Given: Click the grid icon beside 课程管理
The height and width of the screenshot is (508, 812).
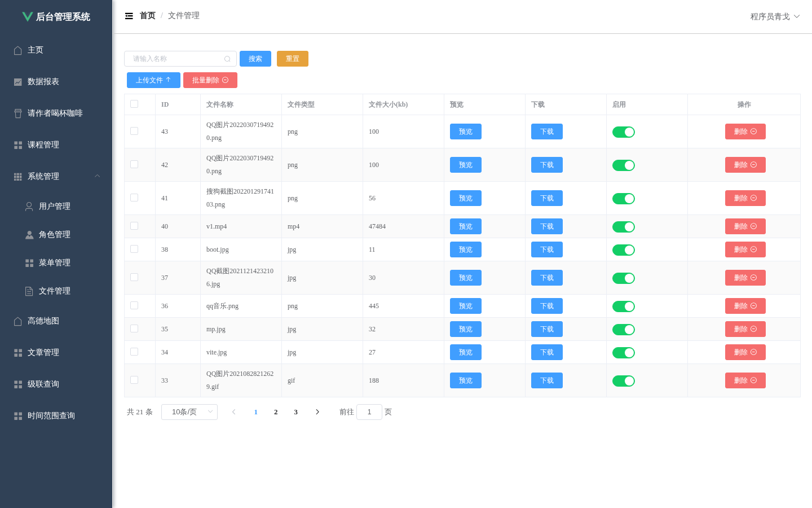Looking at the screenshot, I should pos(18,145).
